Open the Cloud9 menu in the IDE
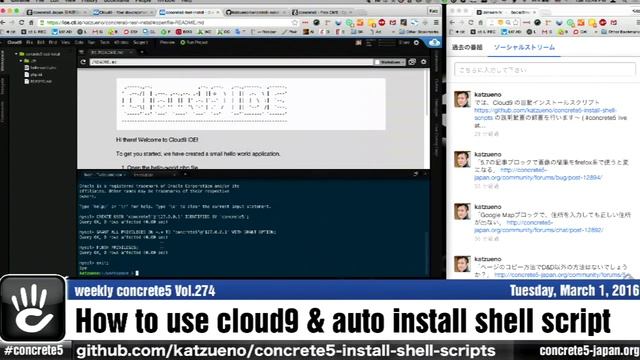Image resolution: width=640 pixels, height=360 pixels. coord(15,42)
